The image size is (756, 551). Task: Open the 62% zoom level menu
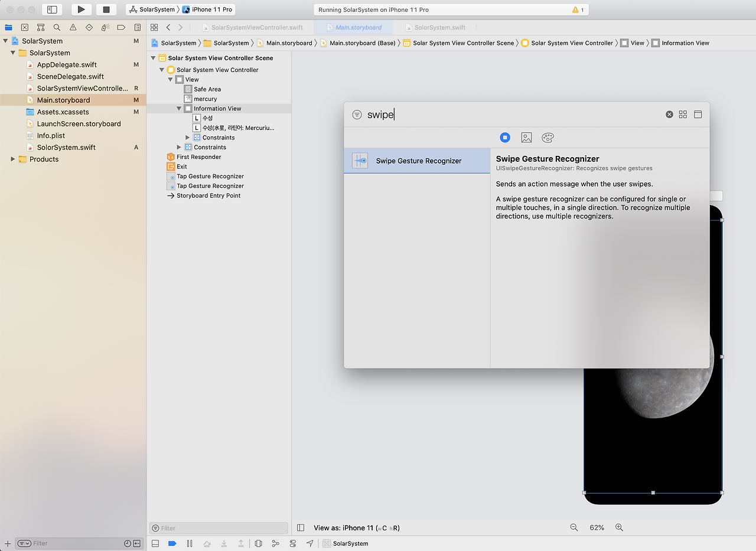(x=597, y=527)
